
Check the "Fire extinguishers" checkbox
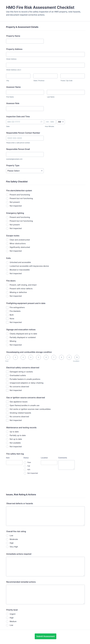[7, 307]
